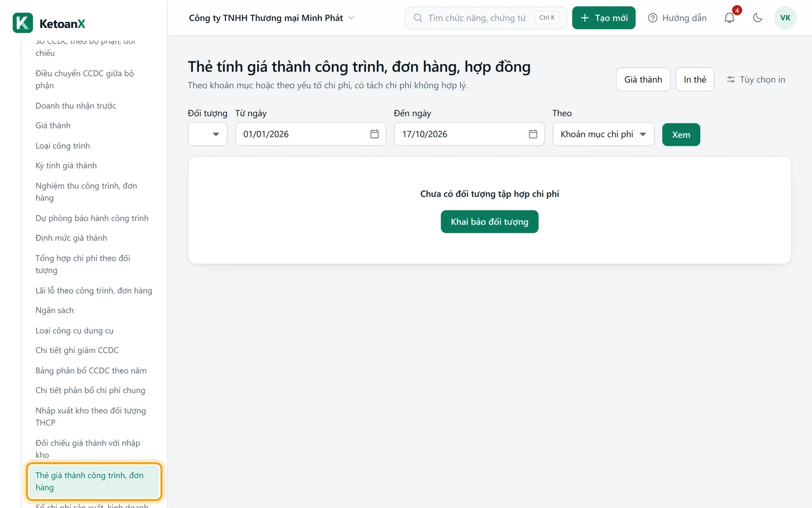The image size is (812, 508).
Task: Click the Xem button
Action: [681, 135]
